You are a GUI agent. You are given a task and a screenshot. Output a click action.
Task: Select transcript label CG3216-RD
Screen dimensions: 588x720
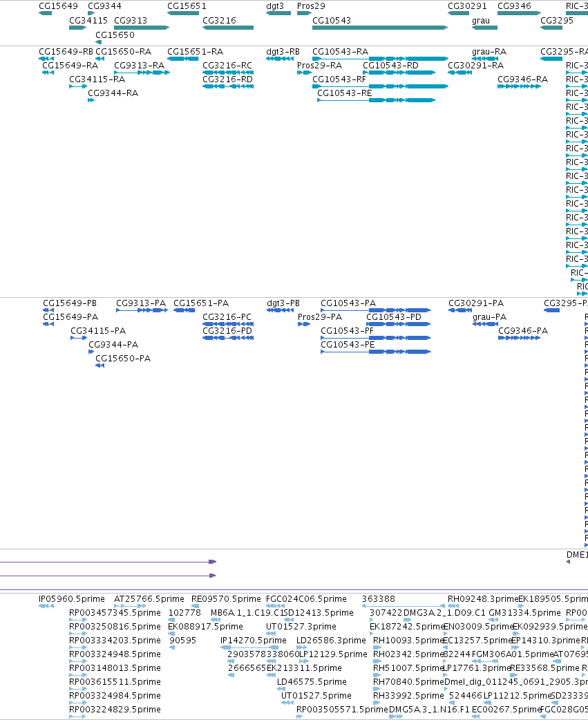click(x=228, y=79)
